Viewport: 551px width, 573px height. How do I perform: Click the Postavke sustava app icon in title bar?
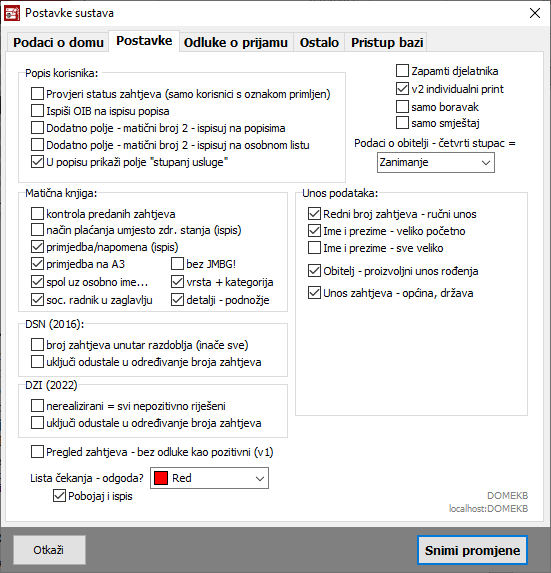point(11,13)
